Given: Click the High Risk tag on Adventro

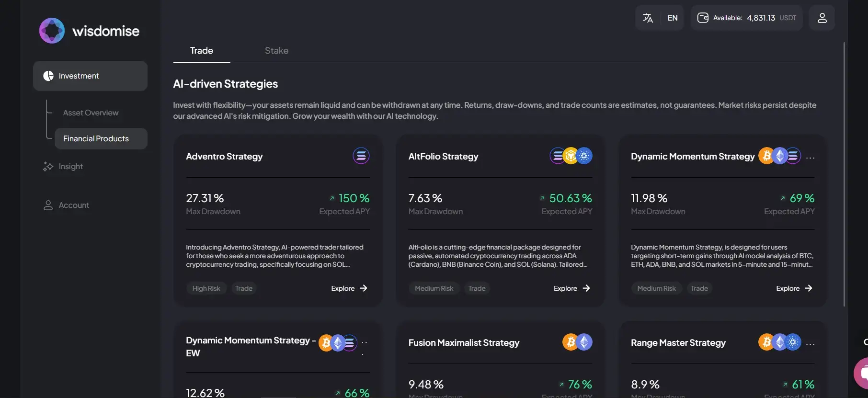Looking at the screenshot, I should point(206,288).
